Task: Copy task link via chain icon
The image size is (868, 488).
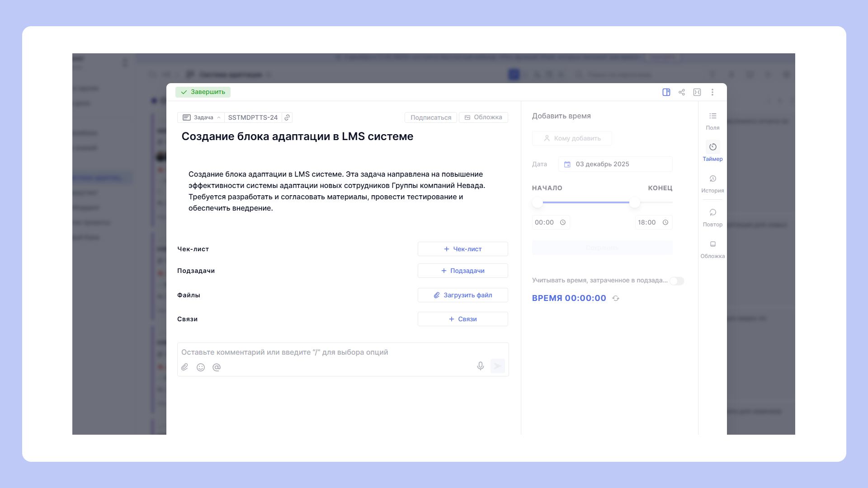Action: pyautogui.click(x=287, y=117)
